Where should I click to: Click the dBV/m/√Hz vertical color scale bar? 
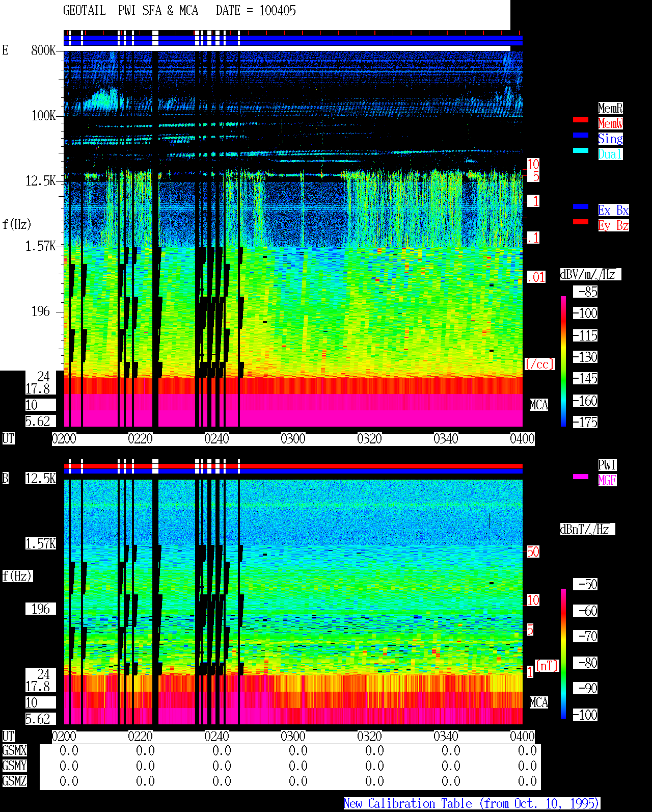point(563,361)
